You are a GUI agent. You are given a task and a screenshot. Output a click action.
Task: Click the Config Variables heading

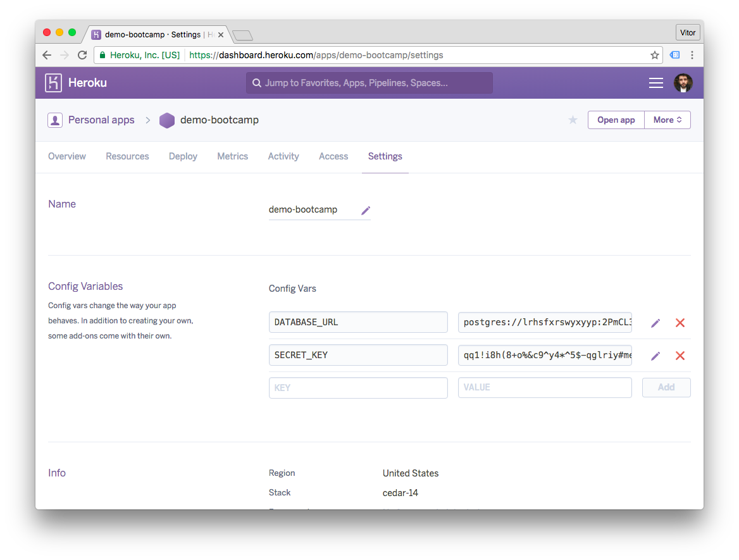coord(85,287)
